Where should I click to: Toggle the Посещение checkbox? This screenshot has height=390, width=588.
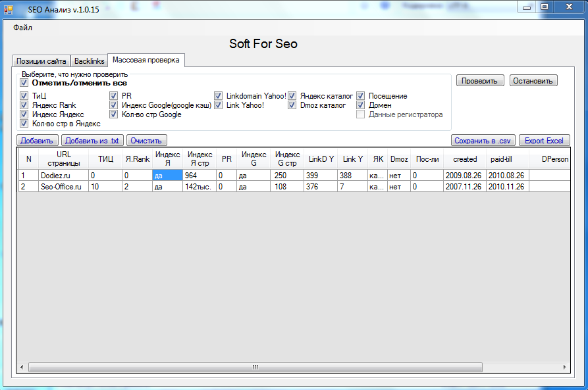[x=360, y=96]
